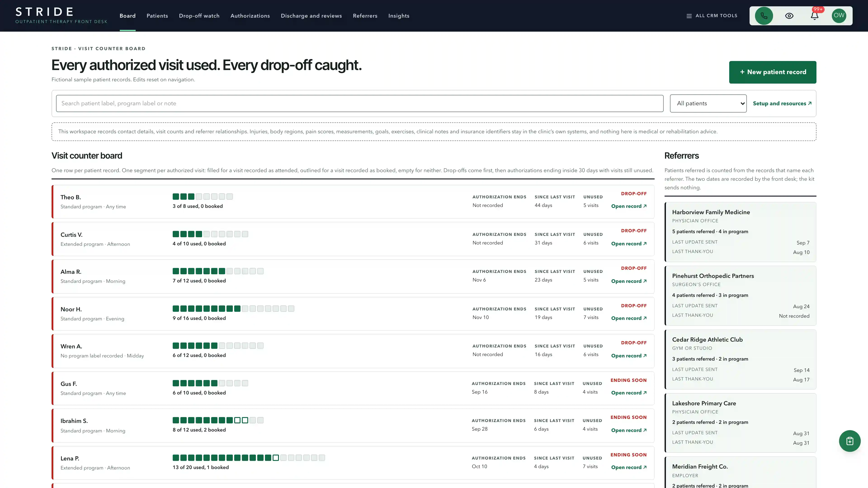Open notifications bell with 99+ badge
This screenshot has height=488, width=868.
coord(814,16)
